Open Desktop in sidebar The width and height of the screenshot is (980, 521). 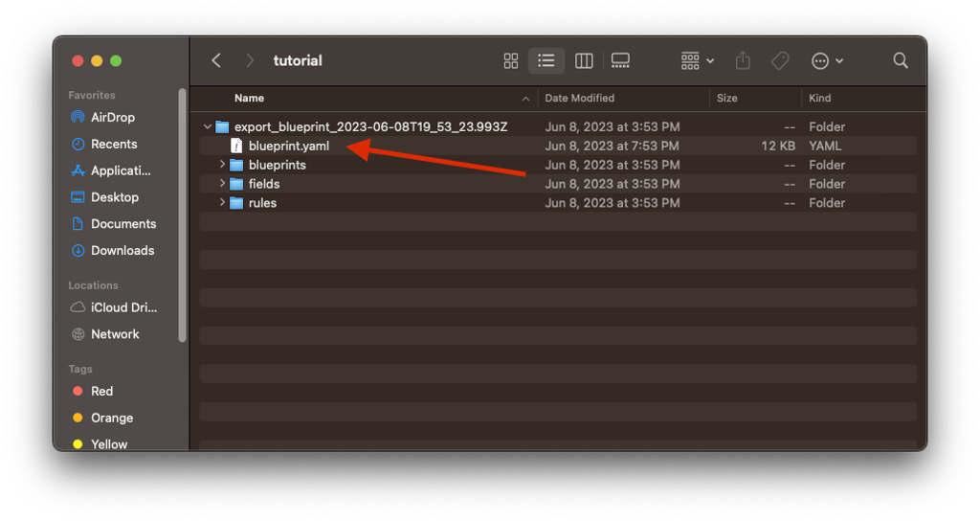click(x=115, y=197)
